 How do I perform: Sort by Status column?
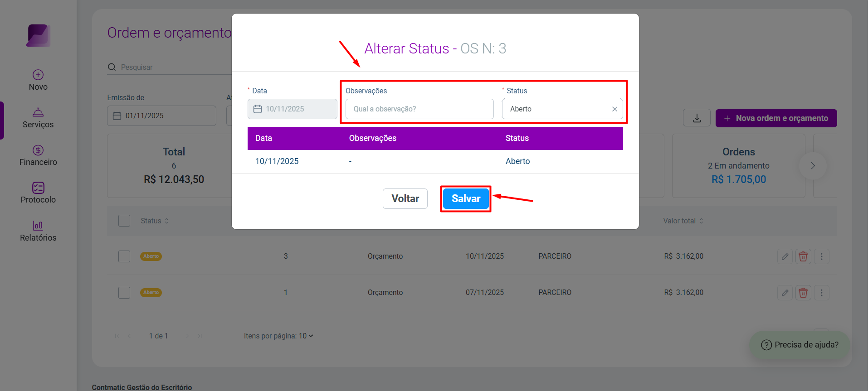coord(155,221)
